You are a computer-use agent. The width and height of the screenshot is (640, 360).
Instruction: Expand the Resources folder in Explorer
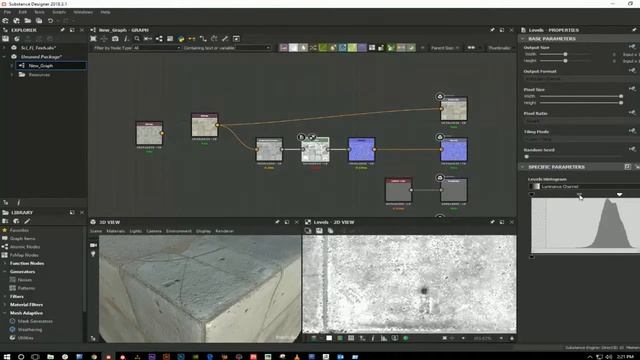pos(12,75)
